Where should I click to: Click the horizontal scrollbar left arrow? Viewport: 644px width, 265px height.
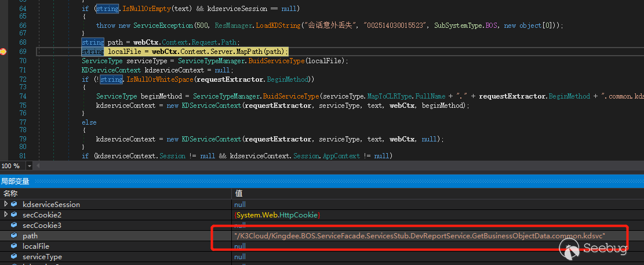click(x=39, y=166)
